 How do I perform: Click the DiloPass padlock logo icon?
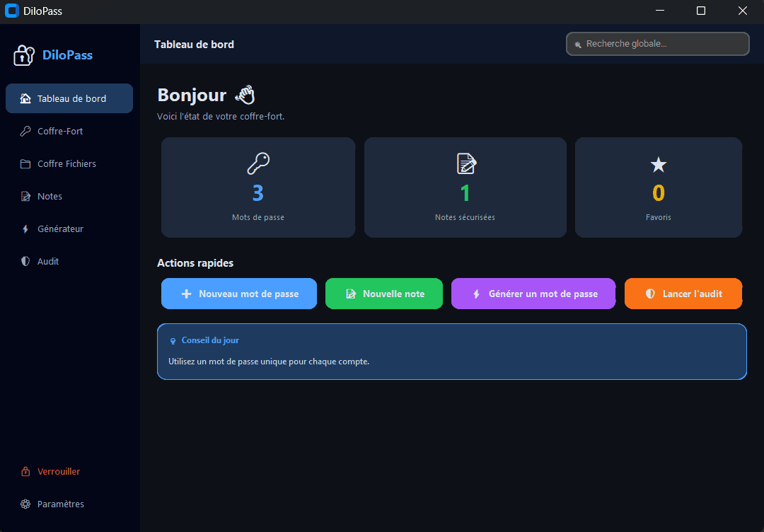point(24,55)
